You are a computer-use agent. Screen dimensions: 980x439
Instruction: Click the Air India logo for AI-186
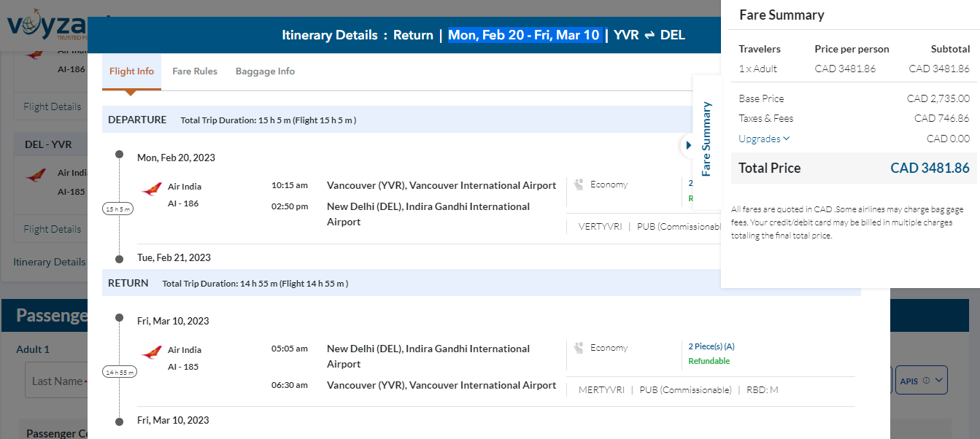coord(151,190)
